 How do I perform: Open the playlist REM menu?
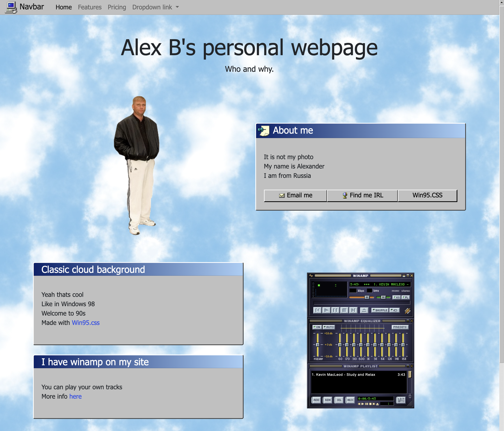pos(328,400)
